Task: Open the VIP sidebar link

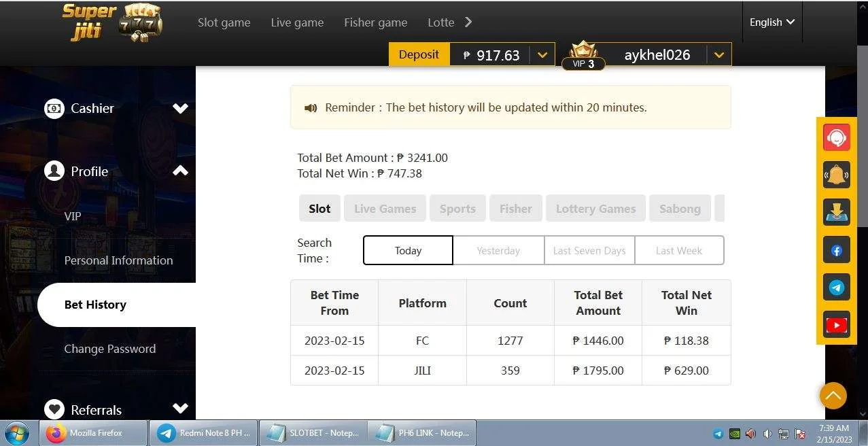Action: (x=73, y=216)
